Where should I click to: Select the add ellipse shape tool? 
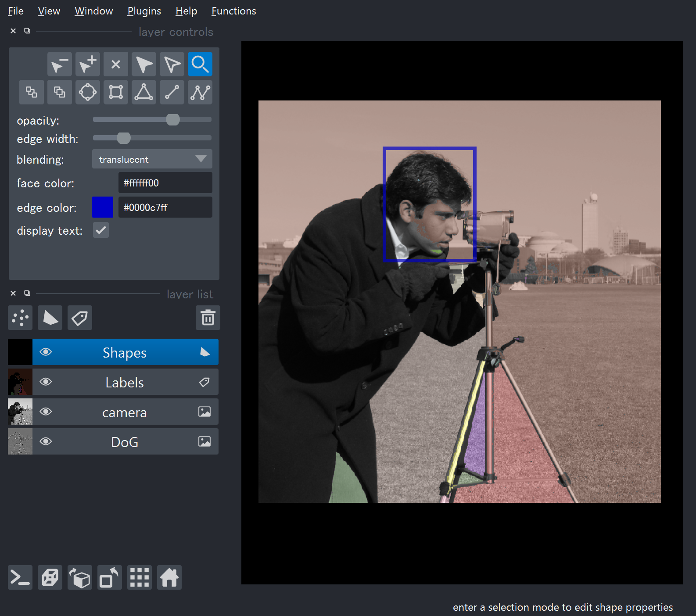tap(88, 92)
